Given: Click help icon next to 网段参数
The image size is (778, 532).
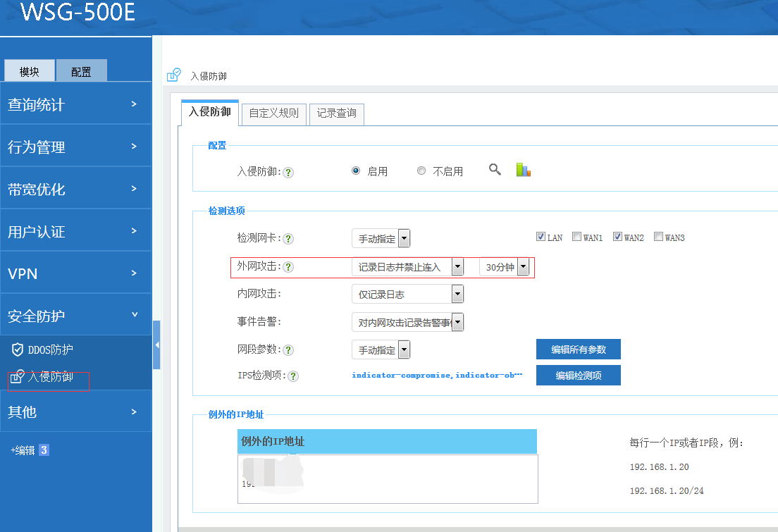Looking at the screenshot, I should click(x=288, y=350).
